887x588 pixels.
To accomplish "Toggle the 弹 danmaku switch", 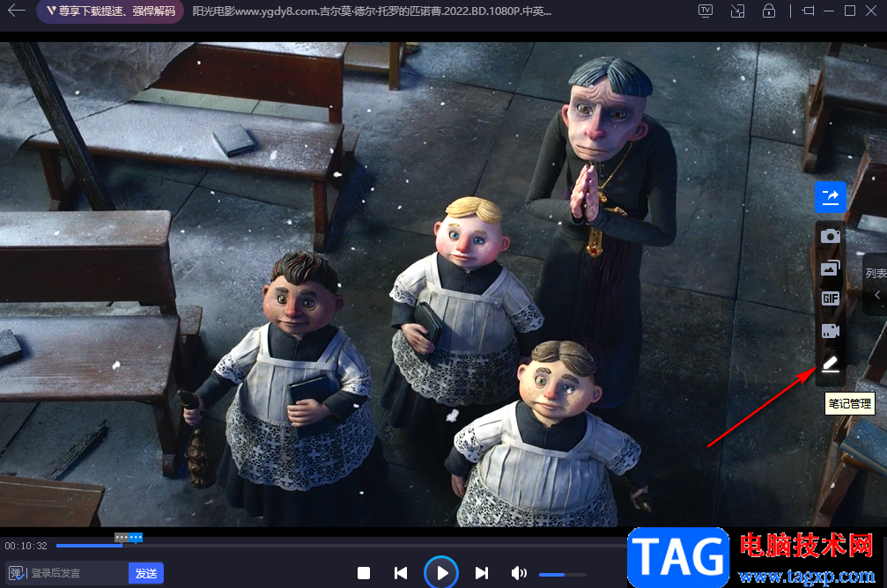I will point(17,573).
